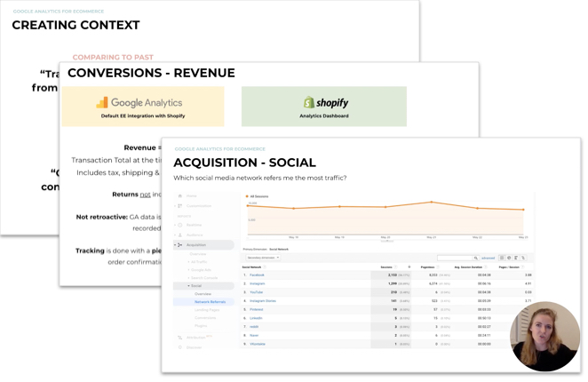Open Plugins under Social
The height and width of the screenshot is (382, 588).
coord(201,325)
